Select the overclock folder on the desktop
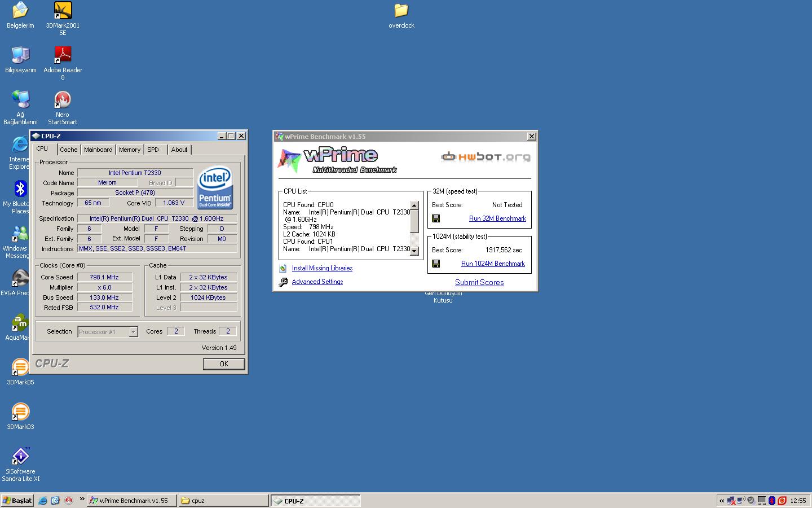 point(401,15)
